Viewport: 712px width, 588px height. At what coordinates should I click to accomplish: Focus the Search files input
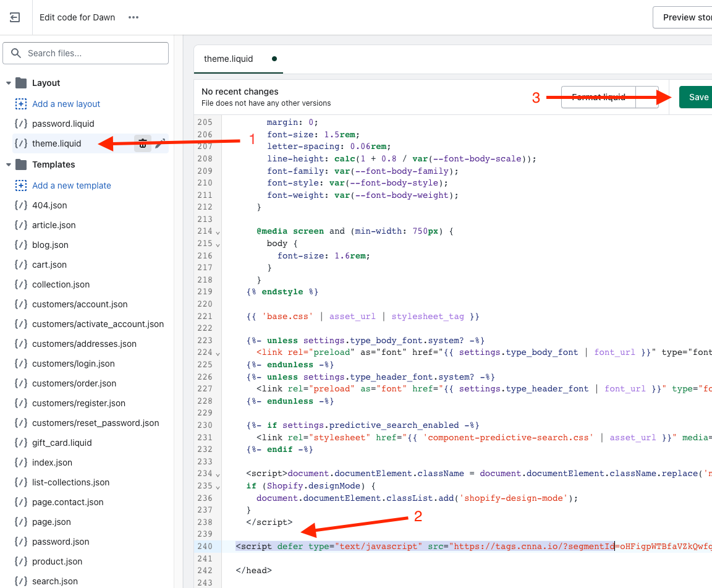coord(86,53)
